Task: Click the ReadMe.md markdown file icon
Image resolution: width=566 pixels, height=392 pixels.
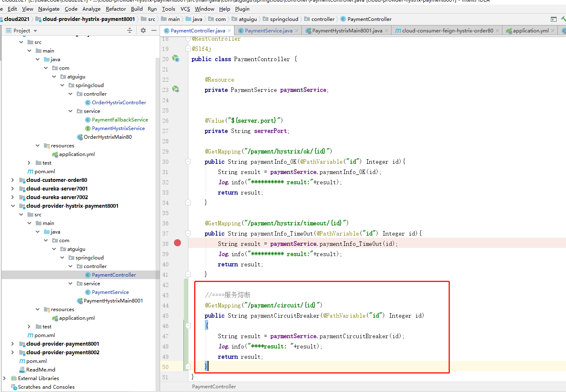Action: pyautogui.click(x=22, y=370)
